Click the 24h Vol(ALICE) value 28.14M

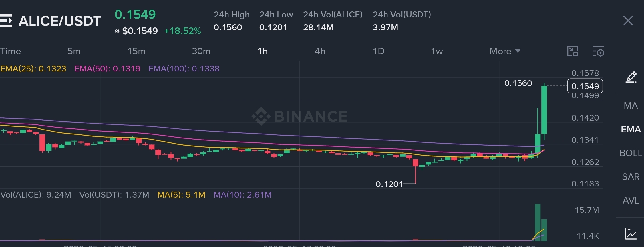coord(318,27)
